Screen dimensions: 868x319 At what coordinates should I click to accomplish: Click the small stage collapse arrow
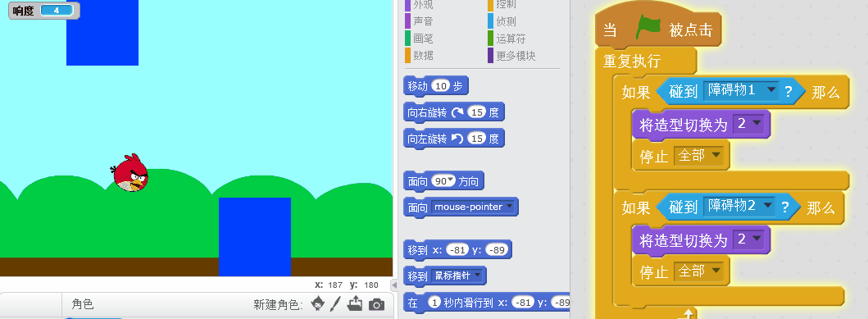(394, 285)
